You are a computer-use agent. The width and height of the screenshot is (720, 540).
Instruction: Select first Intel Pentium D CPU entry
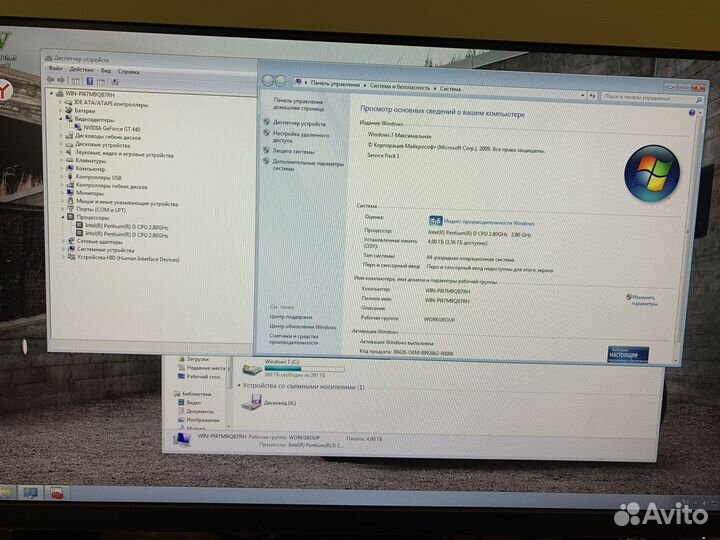[127, 227]
